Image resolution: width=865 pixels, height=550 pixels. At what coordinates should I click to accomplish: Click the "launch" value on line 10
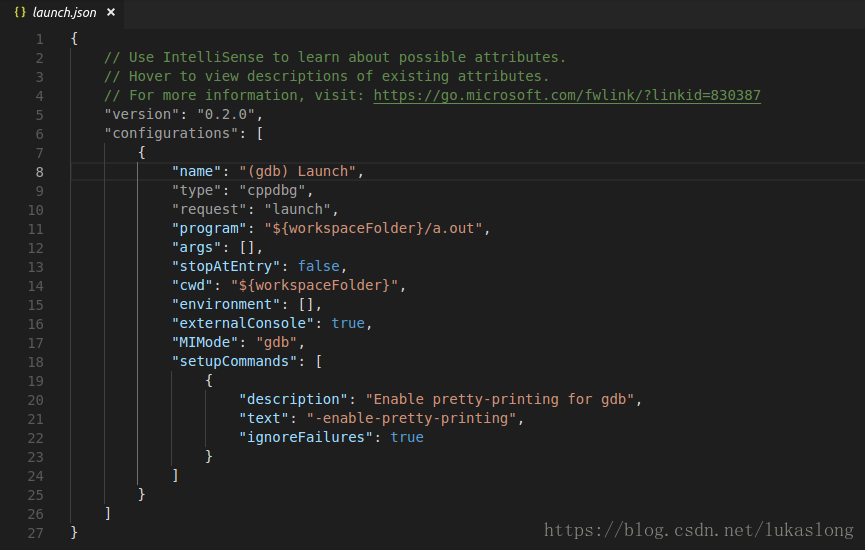point(298,210)
